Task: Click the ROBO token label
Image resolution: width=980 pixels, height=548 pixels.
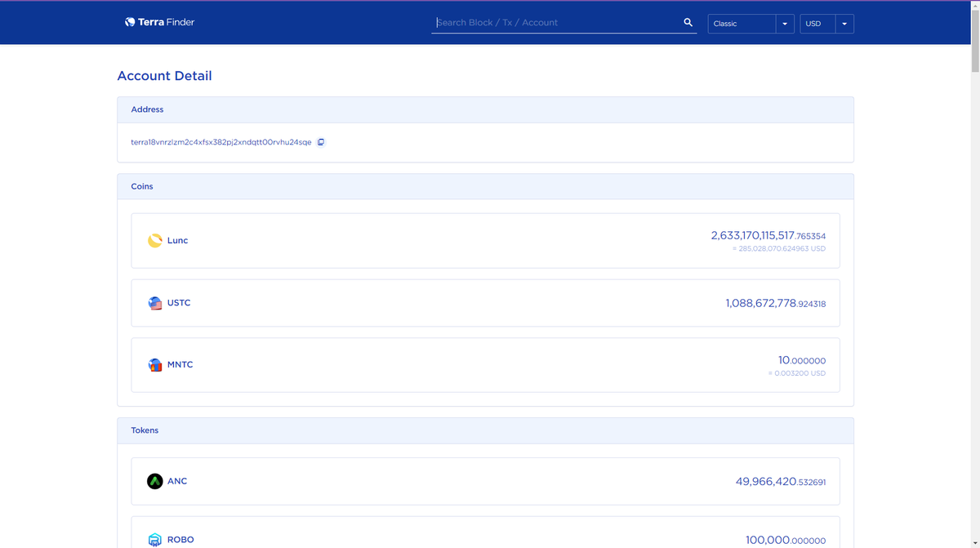Action: [180, 540]
